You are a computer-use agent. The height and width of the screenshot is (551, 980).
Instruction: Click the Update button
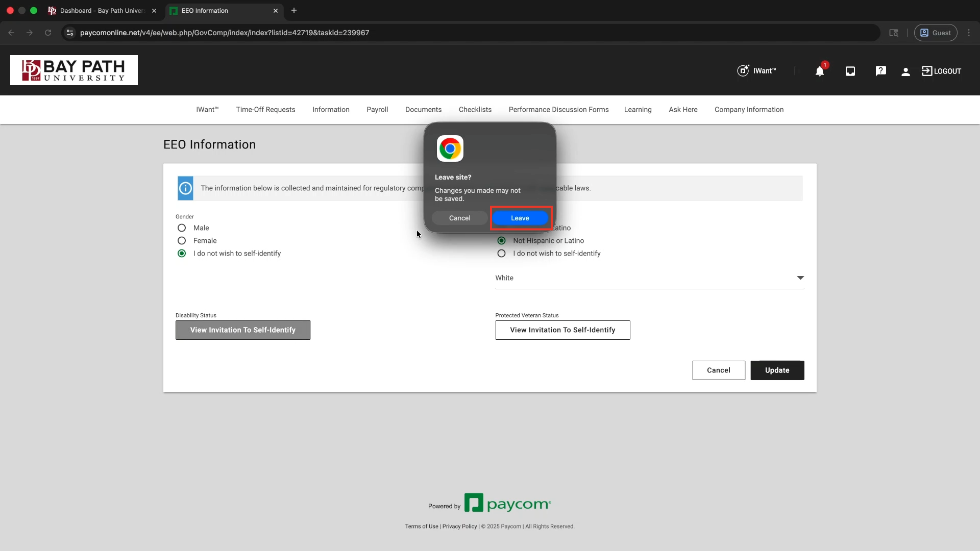coord(777,370)
